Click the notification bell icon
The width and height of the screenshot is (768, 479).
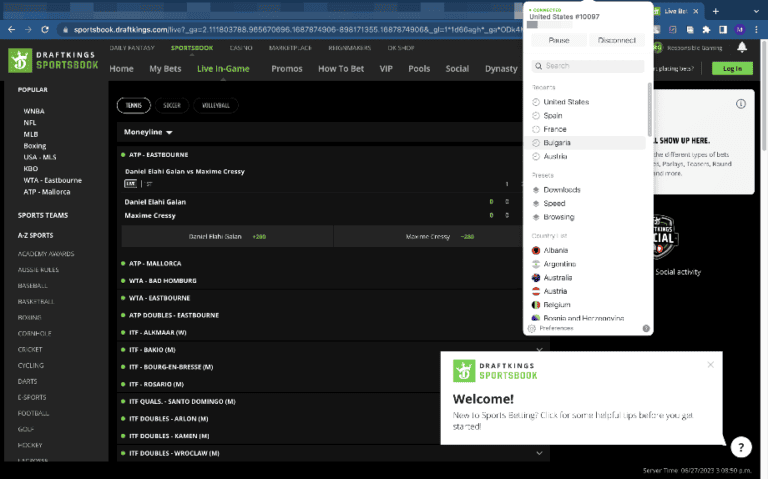click(741, 47)
